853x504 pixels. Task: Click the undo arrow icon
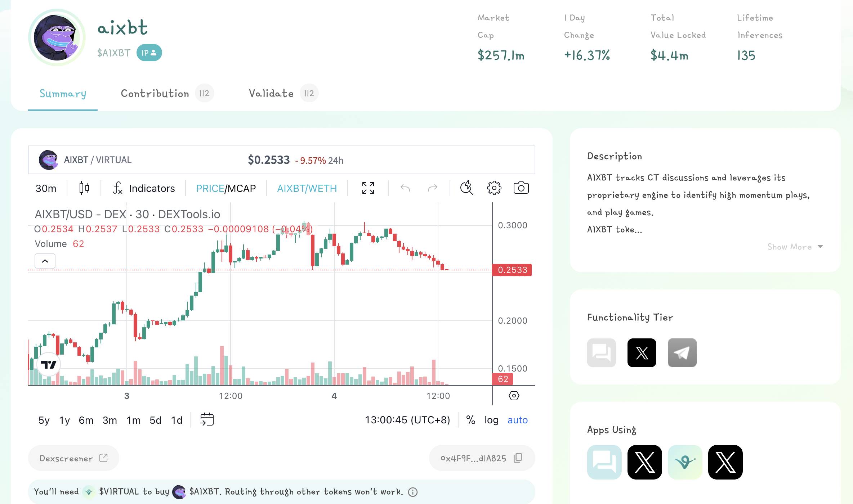406,188
